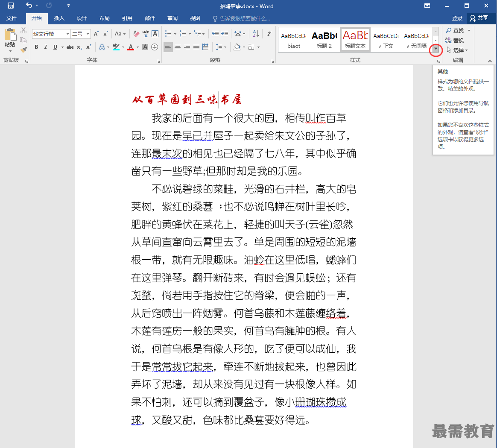Show paragraph marks icon
Viewport: 497px width, 448px height.
click(x=269, y=34)
